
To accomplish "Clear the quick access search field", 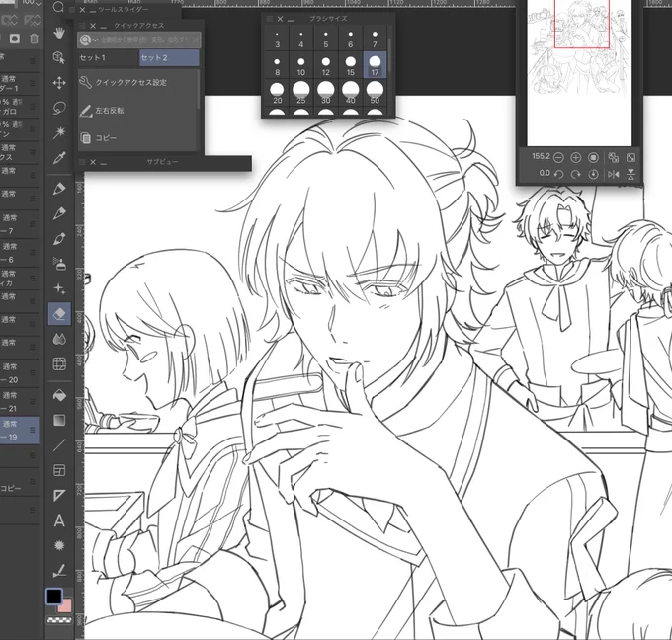I will point(195,40).
